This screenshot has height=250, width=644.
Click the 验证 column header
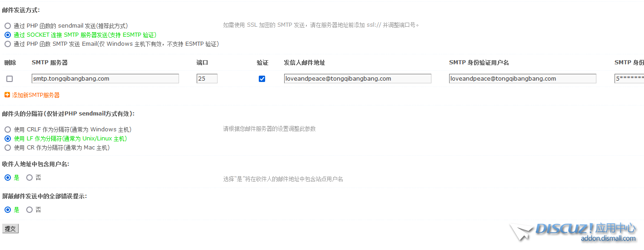(262, 62)
